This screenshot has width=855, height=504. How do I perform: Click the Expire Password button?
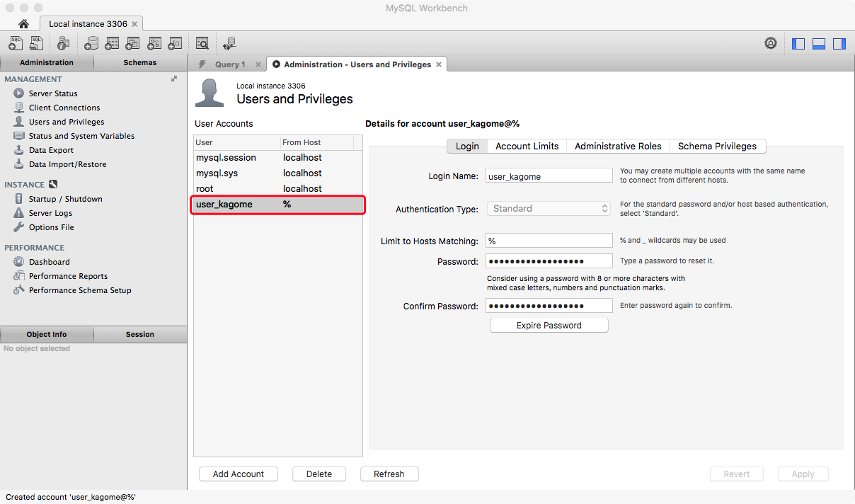coord(549,326)
